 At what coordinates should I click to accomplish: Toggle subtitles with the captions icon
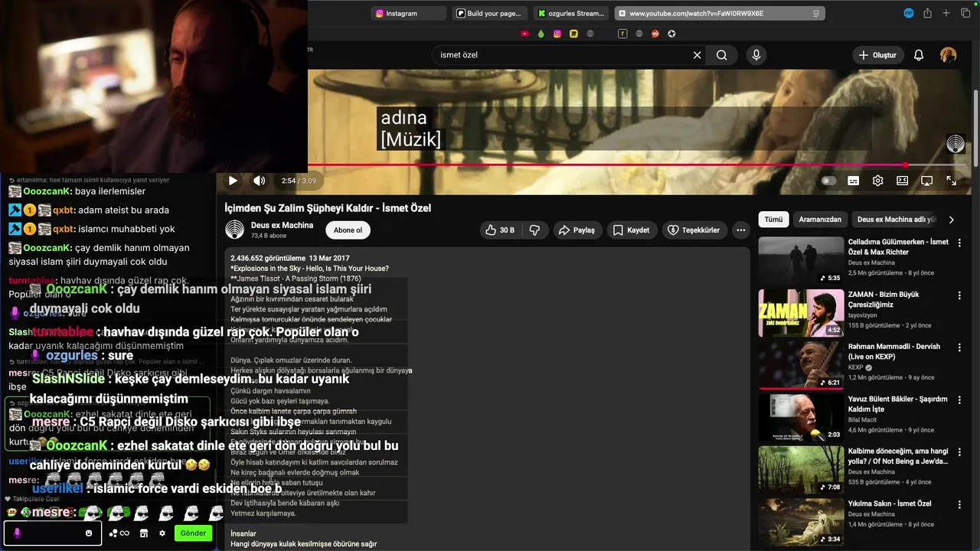pyautogui.click(x=853, y=181)
